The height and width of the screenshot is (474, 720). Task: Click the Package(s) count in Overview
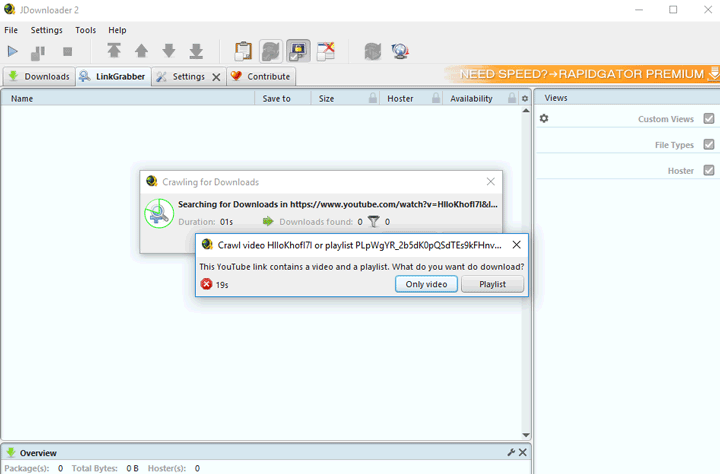[60, 468]
